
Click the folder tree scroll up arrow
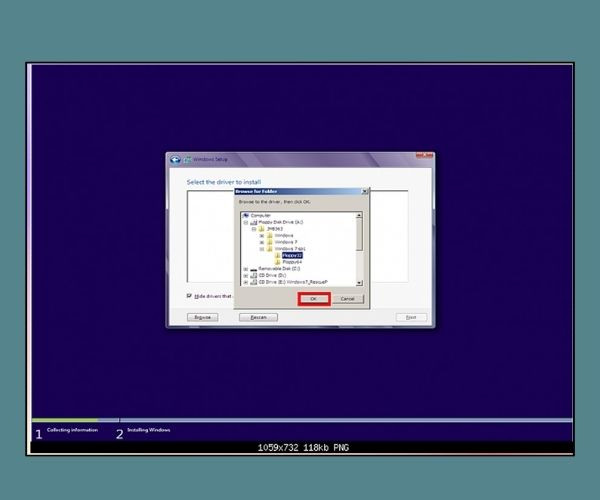pyautogui.click(x=359, y=215)
